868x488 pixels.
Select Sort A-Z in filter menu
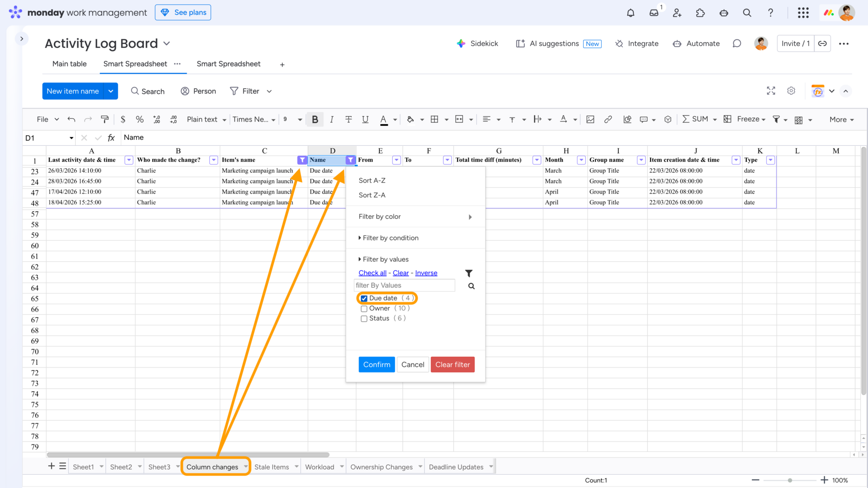(x=372, y=180)
